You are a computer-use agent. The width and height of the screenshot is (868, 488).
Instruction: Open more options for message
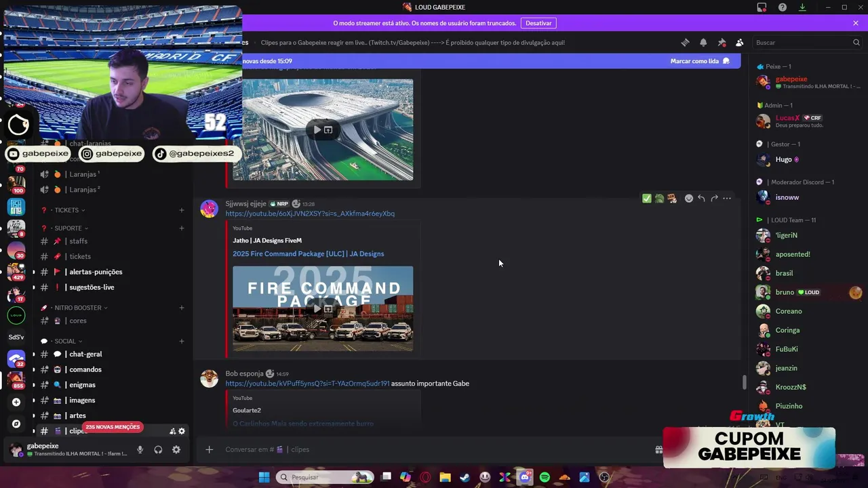click(x=727, y=199)
